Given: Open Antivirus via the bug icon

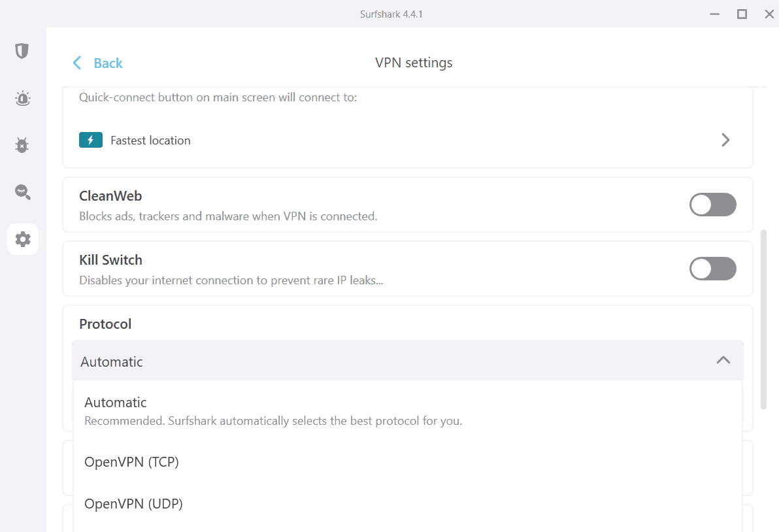Looking at the screenshot, I should (22, 145).
